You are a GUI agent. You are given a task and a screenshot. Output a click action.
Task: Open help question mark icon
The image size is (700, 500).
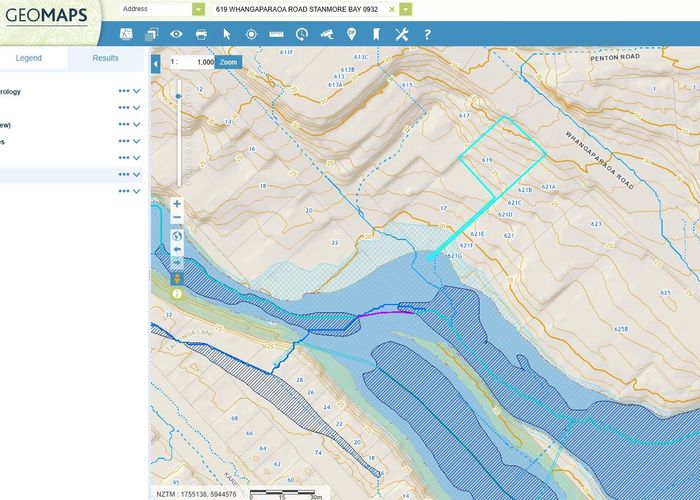click(427, 34)
